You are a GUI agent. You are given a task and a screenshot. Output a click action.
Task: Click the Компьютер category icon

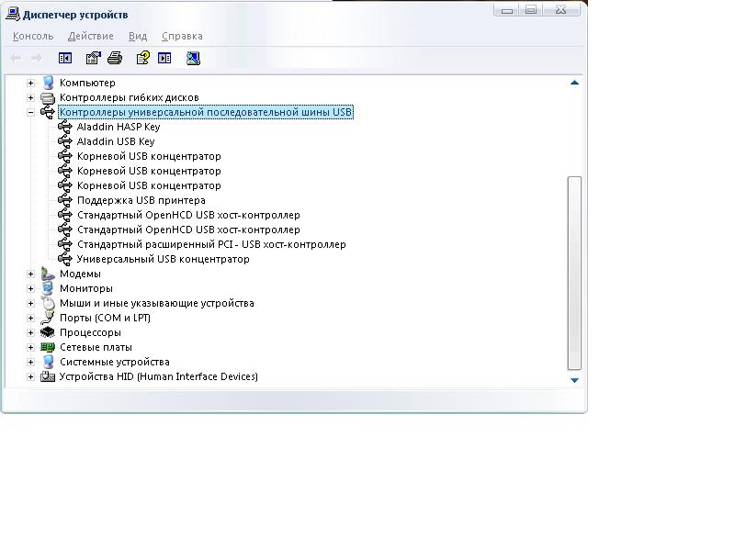[x=48, y=83]
